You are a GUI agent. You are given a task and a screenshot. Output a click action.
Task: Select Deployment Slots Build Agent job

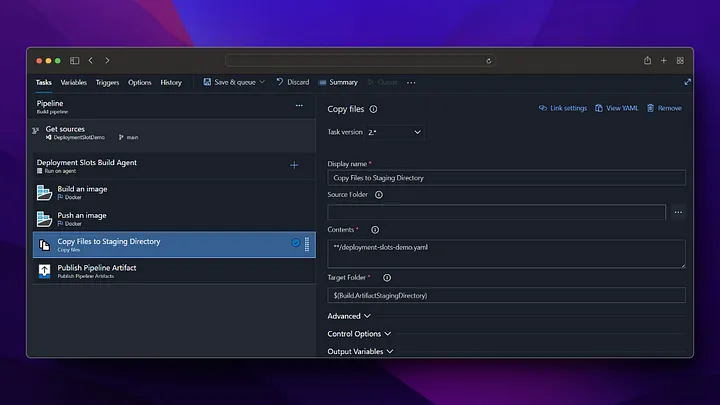[x=174, y=166]
